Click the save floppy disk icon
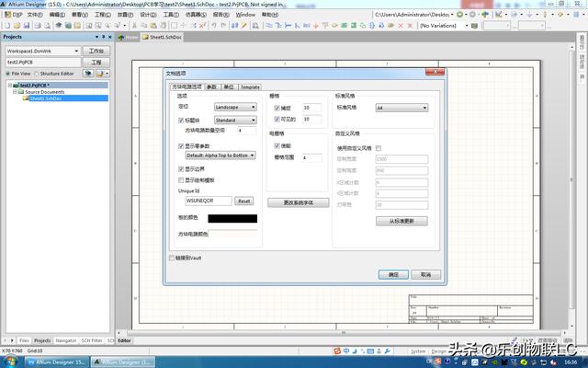The image size is (588, 368). click(27, 26)
